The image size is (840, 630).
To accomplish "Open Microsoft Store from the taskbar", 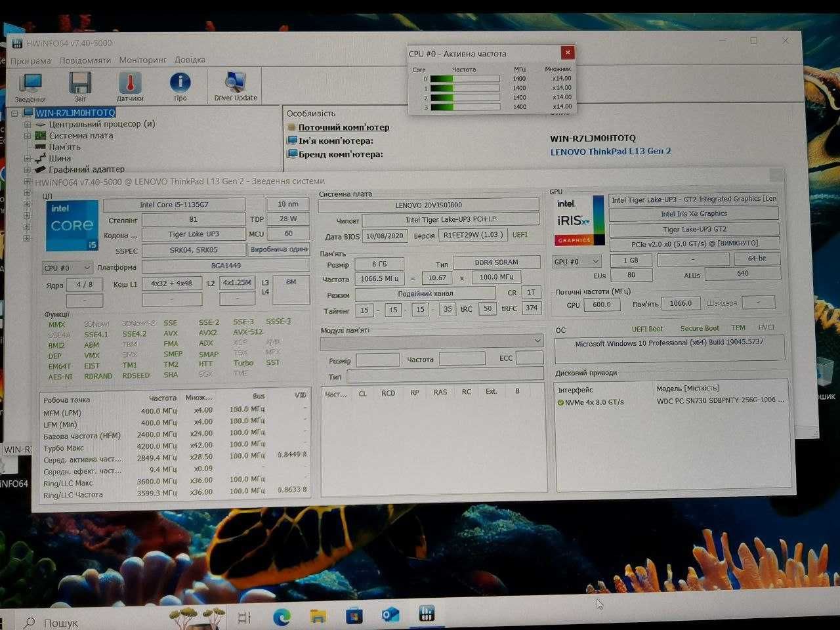I will tap(354, 616).
